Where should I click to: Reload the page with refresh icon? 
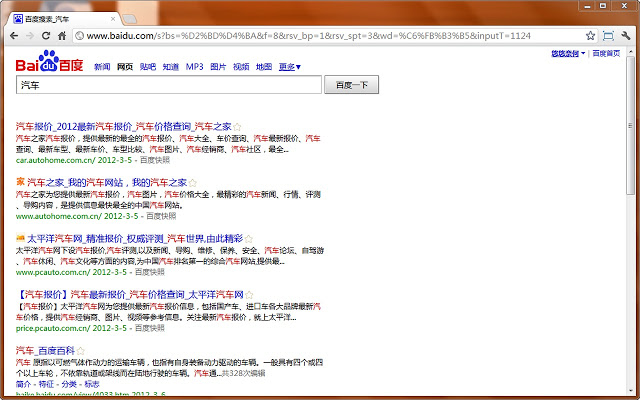click(46, 36)
